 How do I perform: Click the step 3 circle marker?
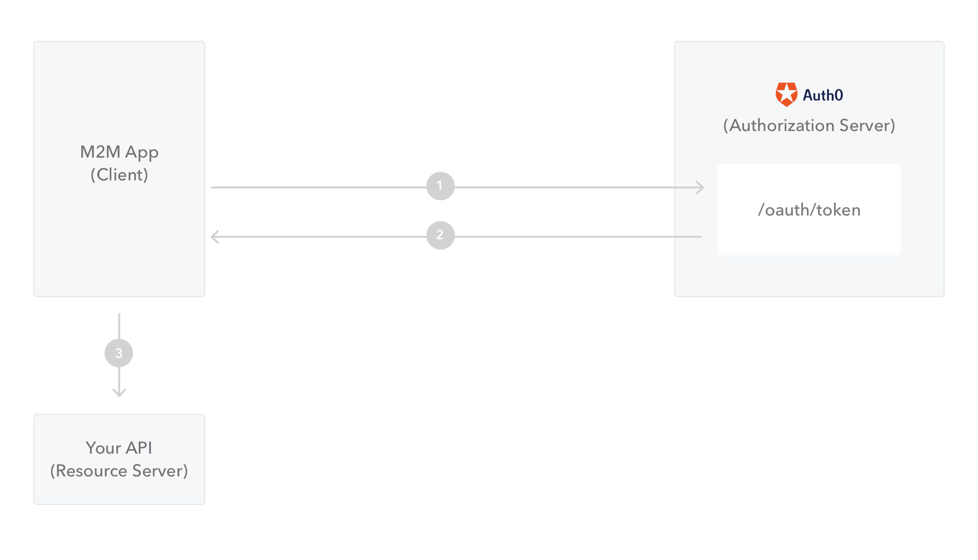point(119,353)
